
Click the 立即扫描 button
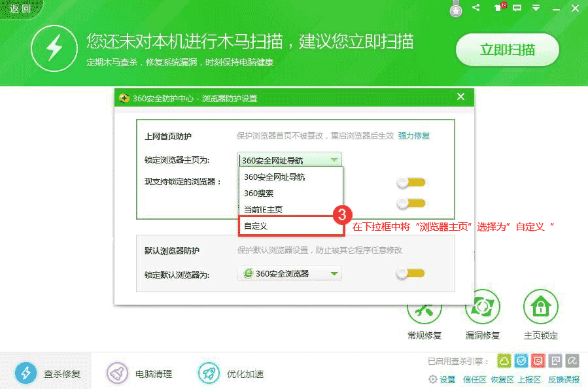pos(507,50)
